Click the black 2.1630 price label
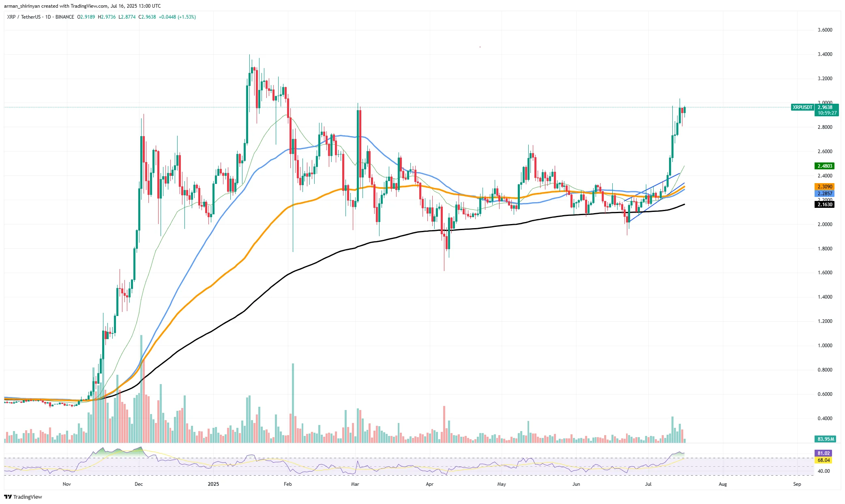 point(824,205)
